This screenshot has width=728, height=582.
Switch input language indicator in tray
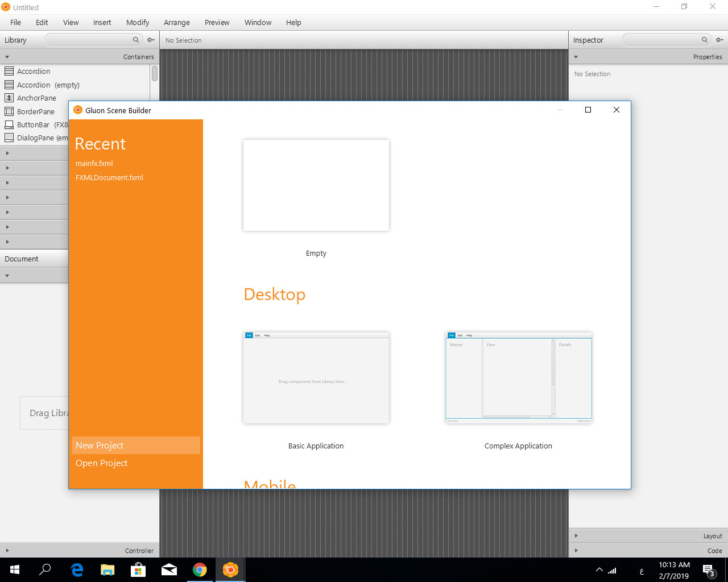click(x=642, y=571)
